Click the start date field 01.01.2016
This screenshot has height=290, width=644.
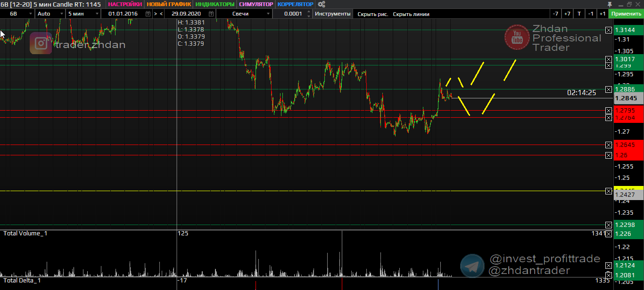click(122, 14)
